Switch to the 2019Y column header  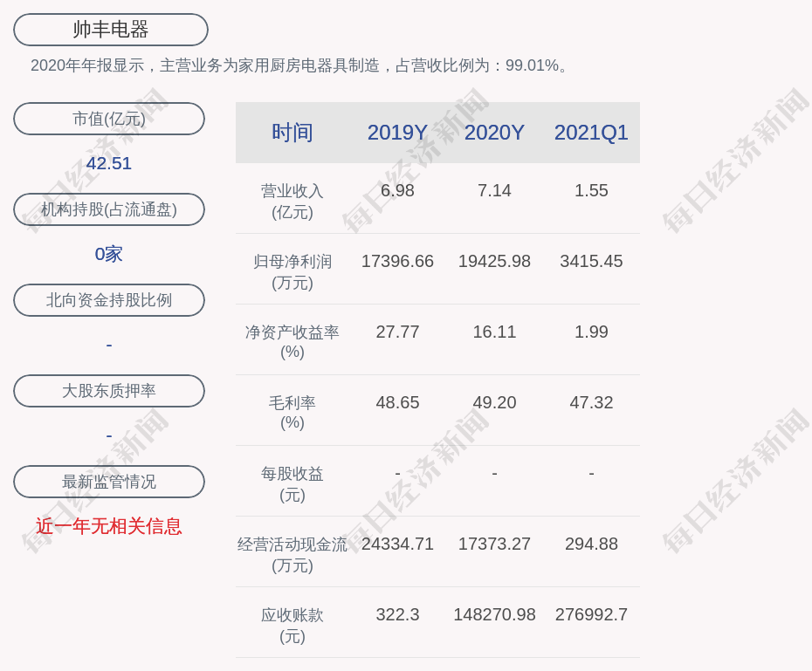(x=397, y=133)
